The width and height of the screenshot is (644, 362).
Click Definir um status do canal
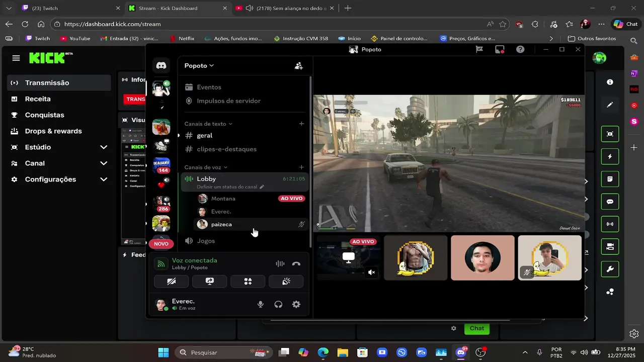[x=230, y=187]
